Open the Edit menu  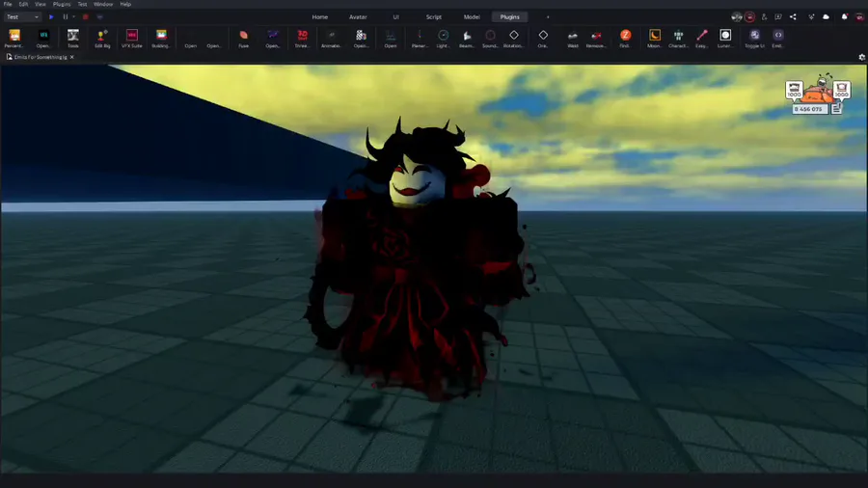(x=23, y=4)
